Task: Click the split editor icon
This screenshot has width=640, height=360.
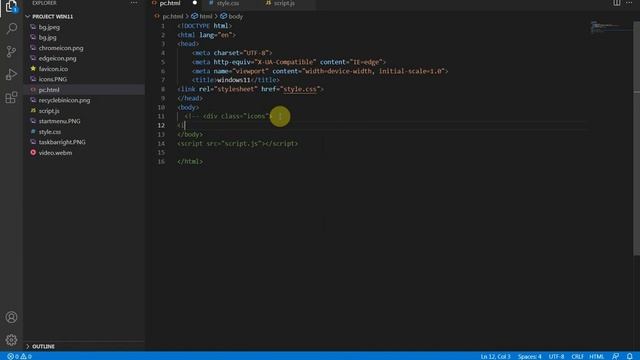Action: click(x=616, y=3)
